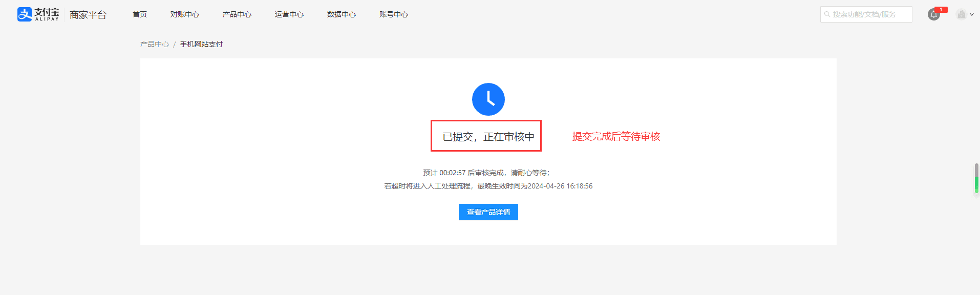Click the 商家平台 title text
Image resolution: width=980 pixels, height=295 pixels.
(x=88, y=15)
